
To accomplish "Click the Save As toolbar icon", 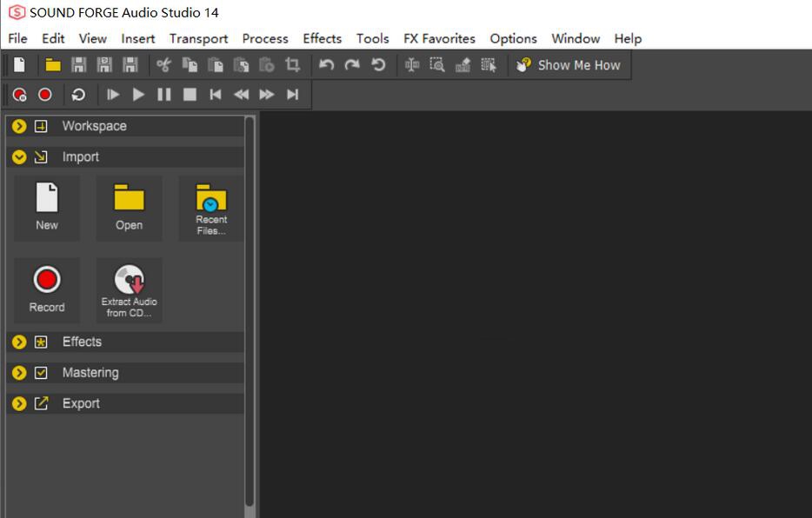I will tap(104, 64).
